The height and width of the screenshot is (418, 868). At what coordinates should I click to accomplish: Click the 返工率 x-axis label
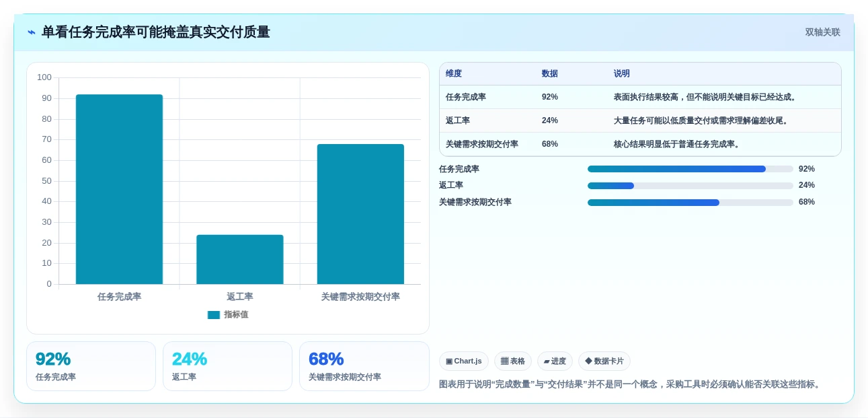point(240,297)
